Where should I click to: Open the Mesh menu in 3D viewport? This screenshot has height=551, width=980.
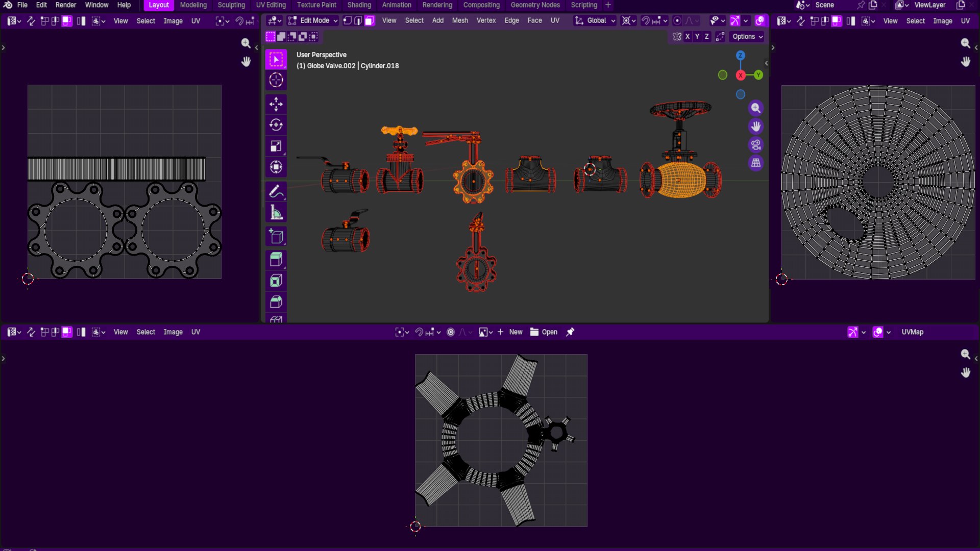460,20
